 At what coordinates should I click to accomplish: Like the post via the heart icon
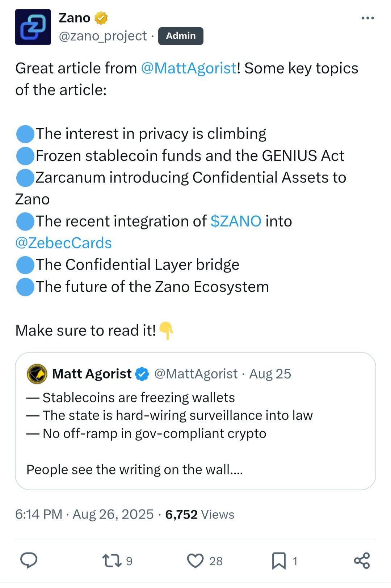(205, 561)
